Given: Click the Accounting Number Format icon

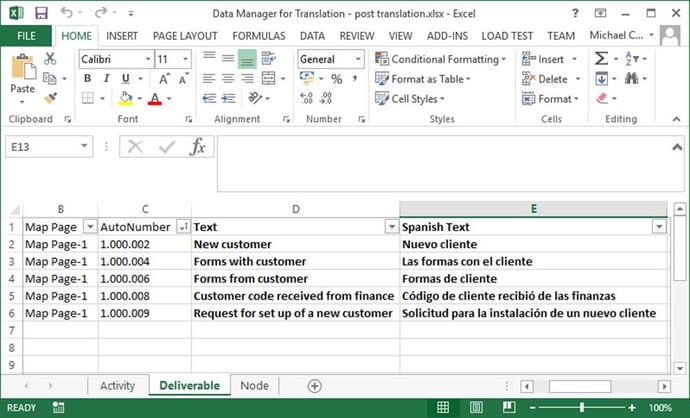Looking at the screenshot, I should coord(307,78).
